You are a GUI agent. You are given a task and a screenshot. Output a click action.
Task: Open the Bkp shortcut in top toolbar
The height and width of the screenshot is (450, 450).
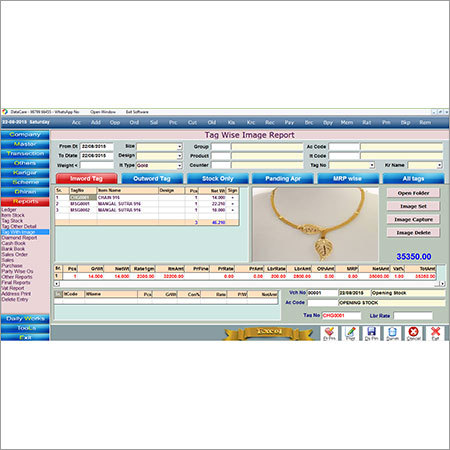click(x=406, y=122)
